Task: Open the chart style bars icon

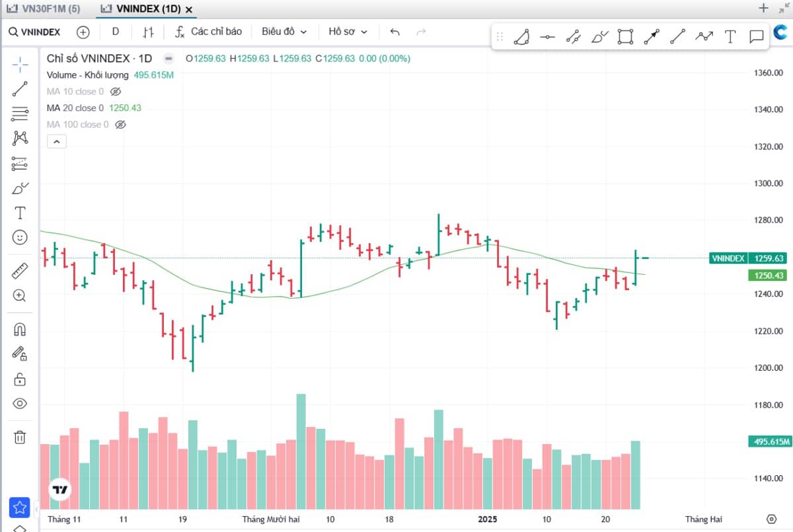Action: (149, 32)
